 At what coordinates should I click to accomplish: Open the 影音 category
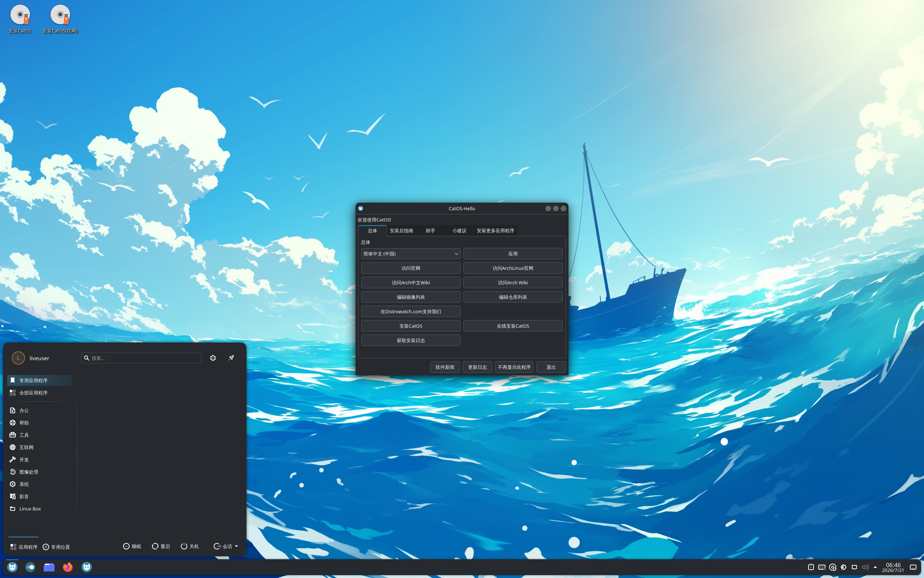coord(39,496)
